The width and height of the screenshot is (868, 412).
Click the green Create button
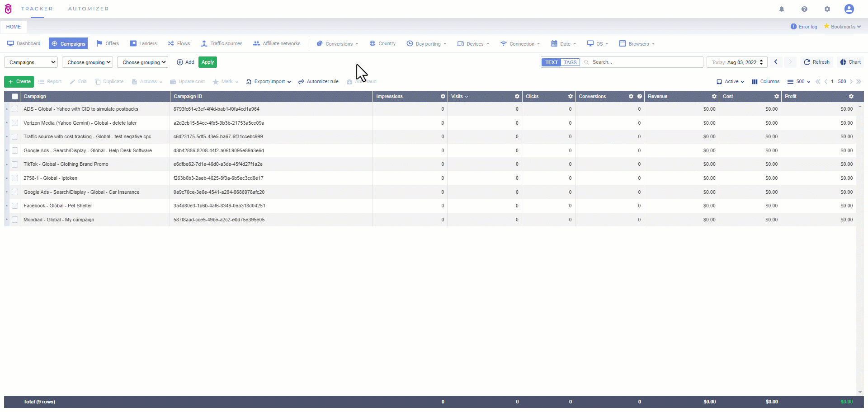[19, 82]
